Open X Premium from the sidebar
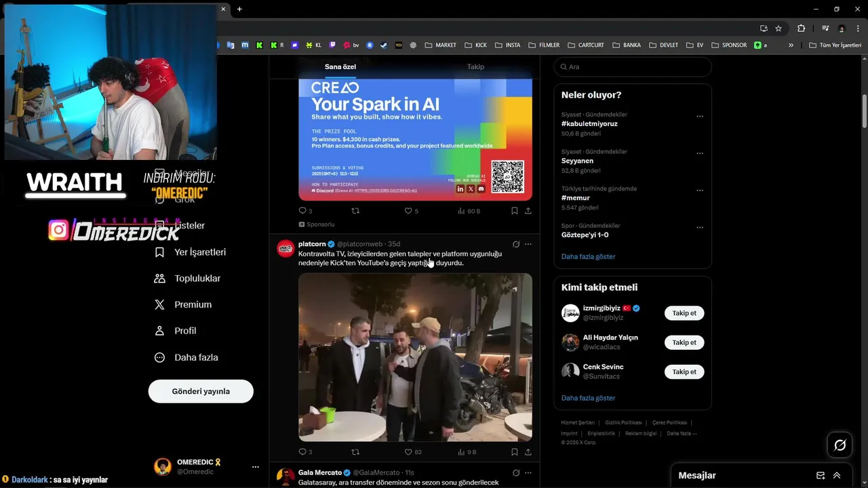This screenshot has width=868, height=488. click(183, 305)
